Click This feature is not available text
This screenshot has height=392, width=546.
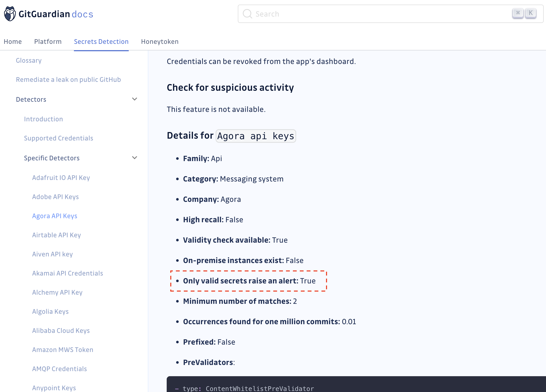point(216,109)
